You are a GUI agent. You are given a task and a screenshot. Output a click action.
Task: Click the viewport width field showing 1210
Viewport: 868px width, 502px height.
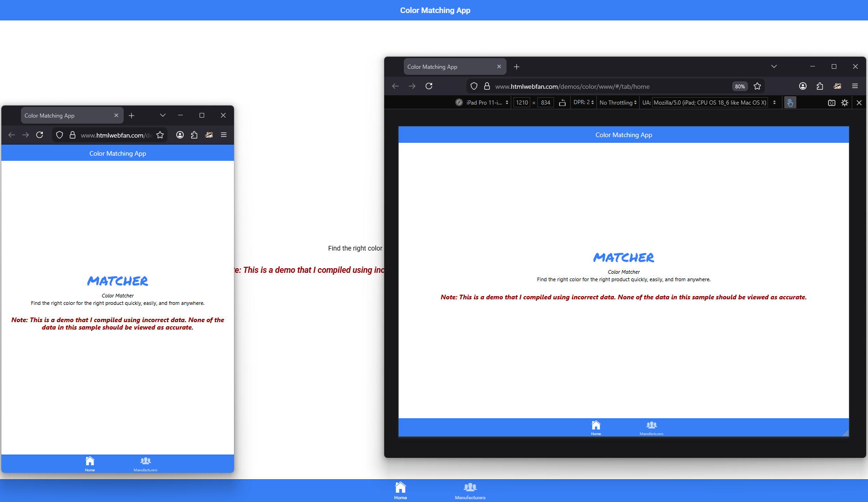[522, 103]
